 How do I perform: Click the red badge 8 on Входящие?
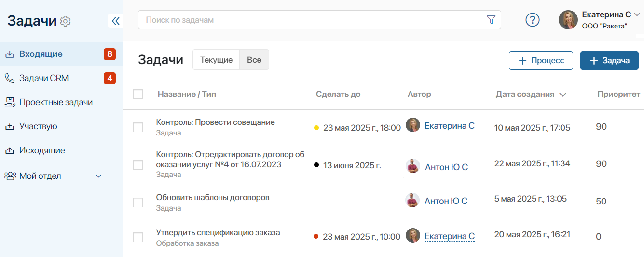pyautogui.click(x=110, y=54)
